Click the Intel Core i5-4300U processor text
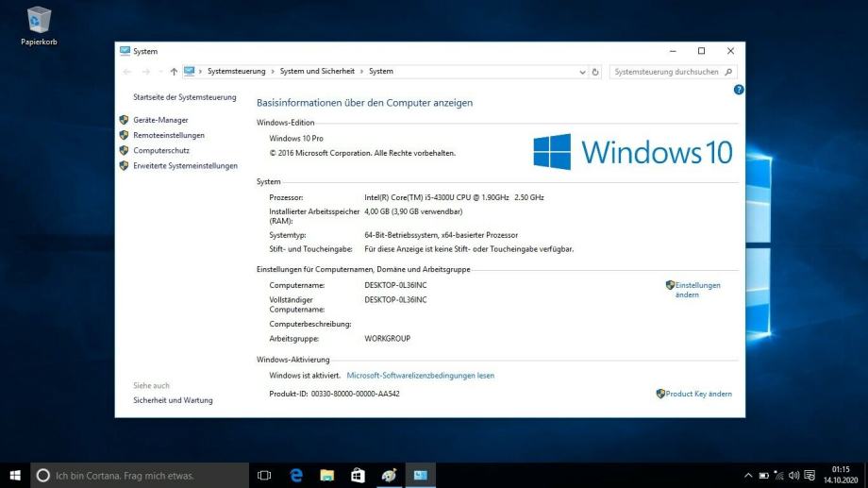 454,197
